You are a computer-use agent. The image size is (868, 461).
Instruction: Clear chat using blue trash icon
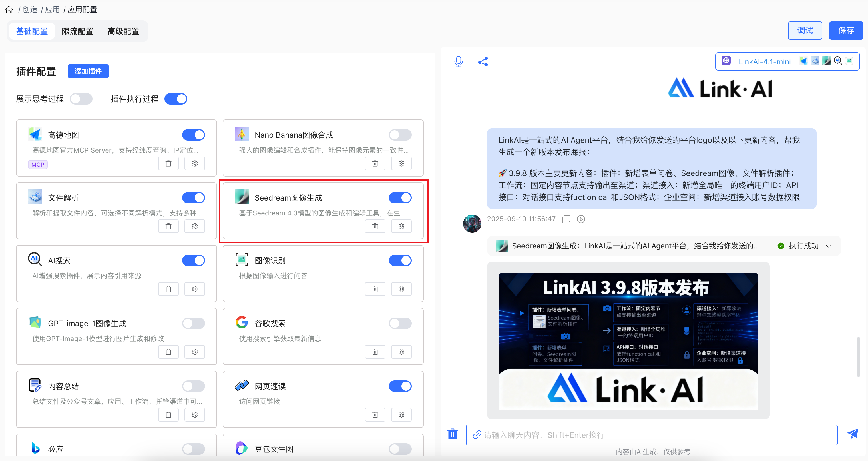(452, 434)
